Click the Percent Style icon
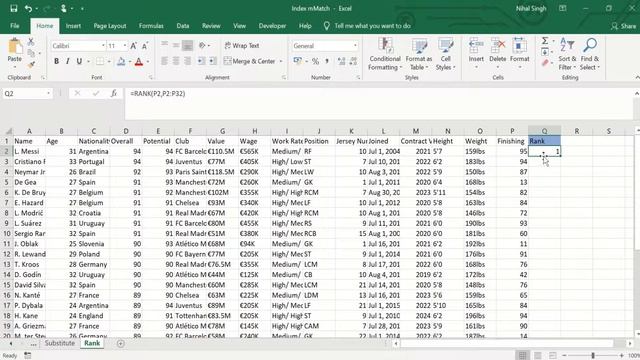This screenshot has height=360, width=640. (x=315, y=61)
